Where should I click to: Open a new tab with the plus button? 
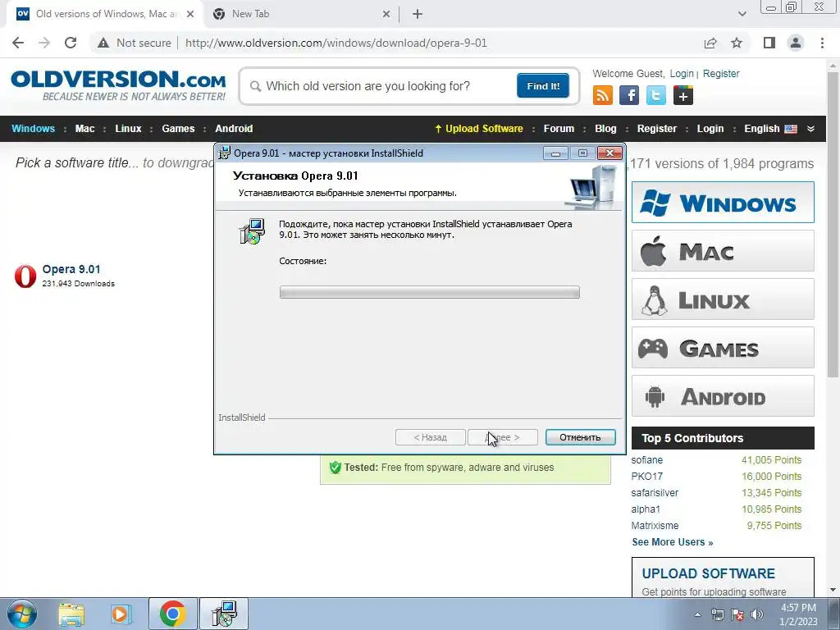point(418,14)
